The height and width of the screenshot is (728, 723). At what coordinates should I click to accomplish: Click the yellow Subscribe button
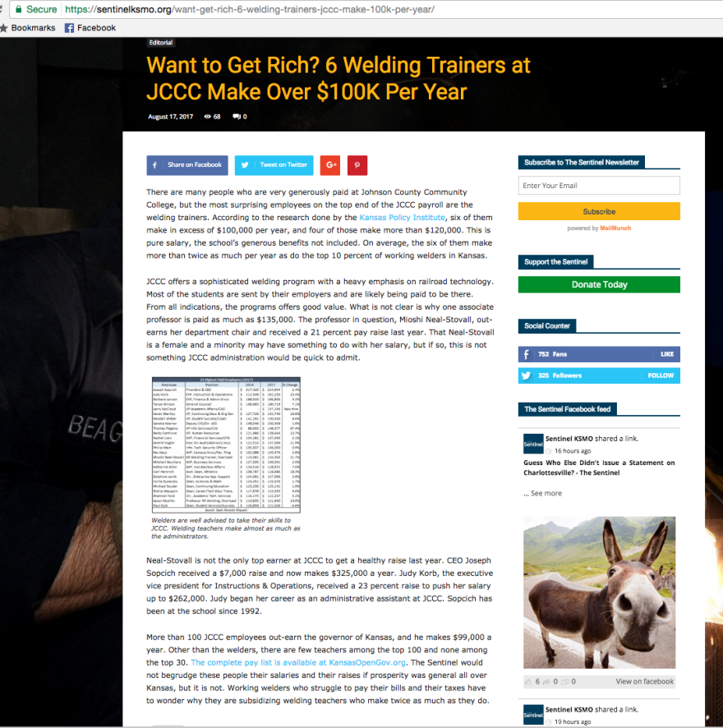click(x=599, y=211)
